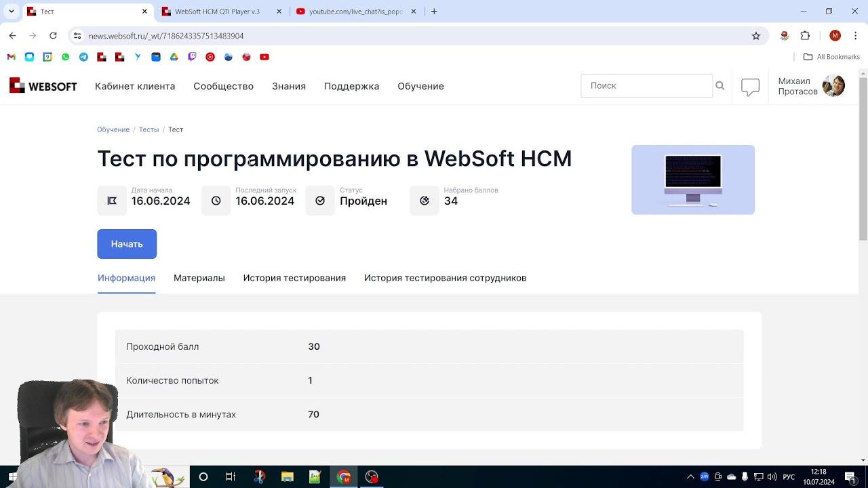Click the volume icon in system tray
Viewport: 868px width, 488px height.
click(x=772, y=477)
